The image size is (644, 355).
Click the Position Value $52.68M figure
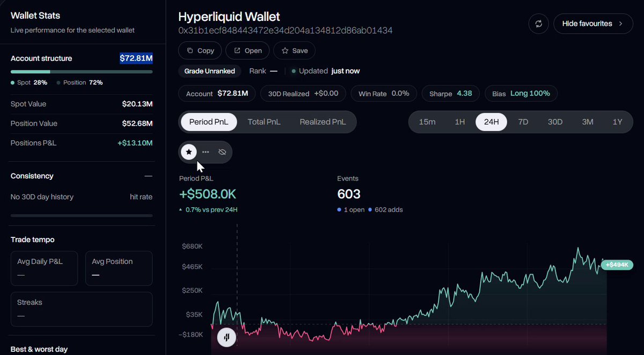[x=137, y=123]
